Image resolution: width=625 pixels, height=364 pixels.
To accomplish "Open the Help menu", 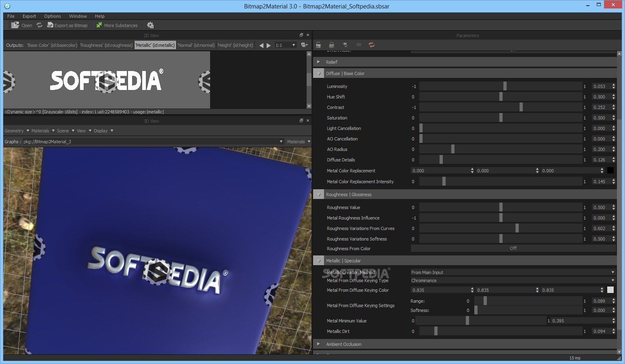I will 100,16.
